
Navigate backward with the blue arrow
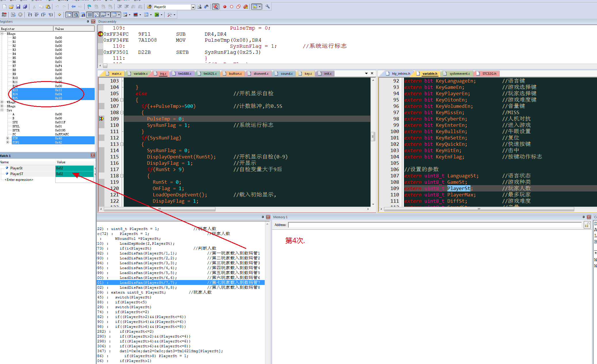coord(73,7)
